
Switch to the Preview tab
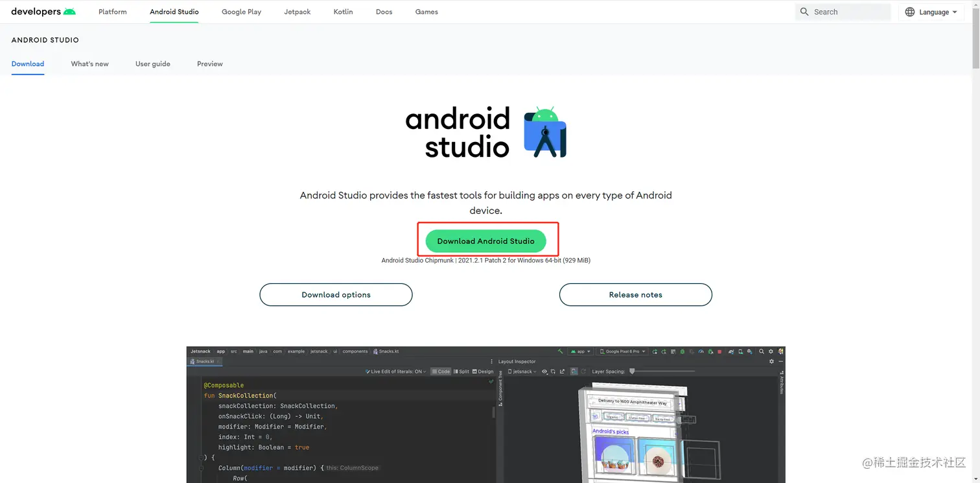[210, 64]
